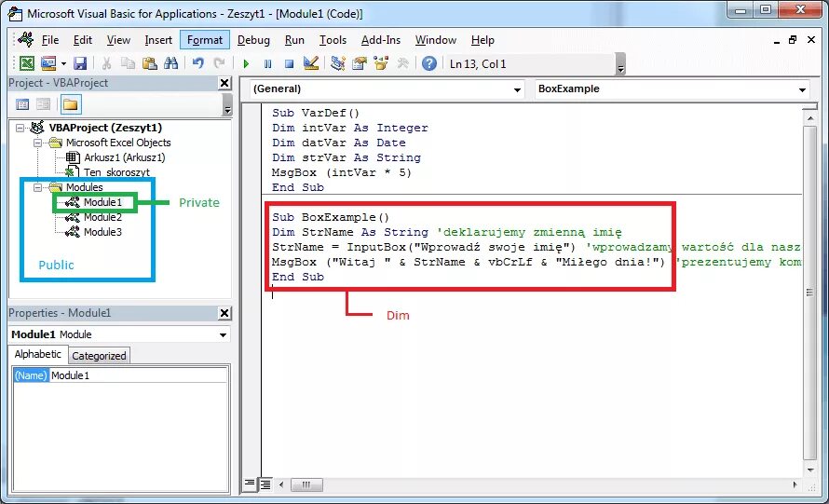Click the (Name) property value Module1 field
829x504 pixels.
[x=139, y=375]
